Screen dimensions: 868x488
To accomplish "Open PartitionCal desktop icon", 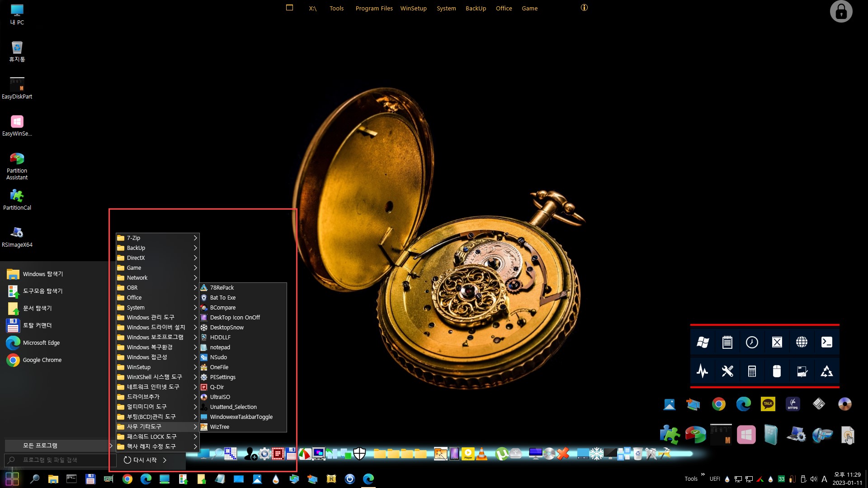I will coord(17,199).
